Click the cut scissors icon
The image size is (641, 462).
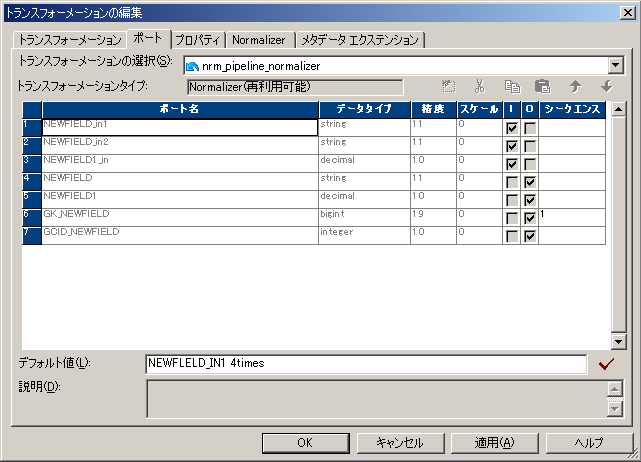[x=480, y=87]
